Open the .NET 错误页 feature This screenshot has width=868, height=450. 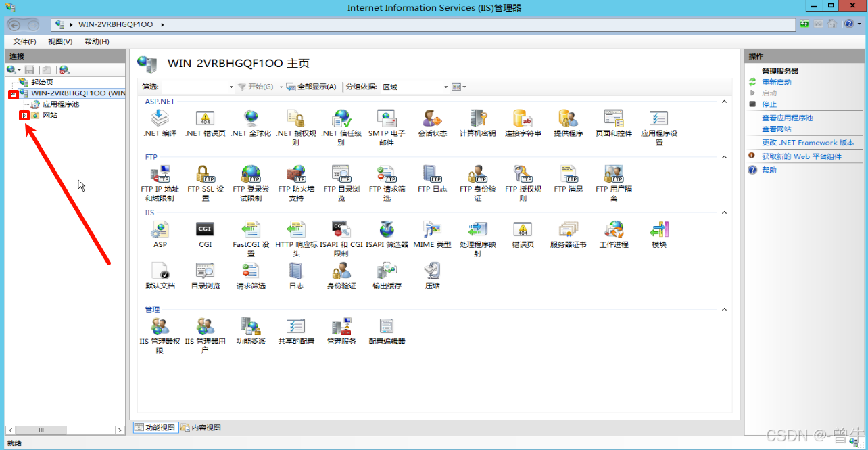point(205,123)
